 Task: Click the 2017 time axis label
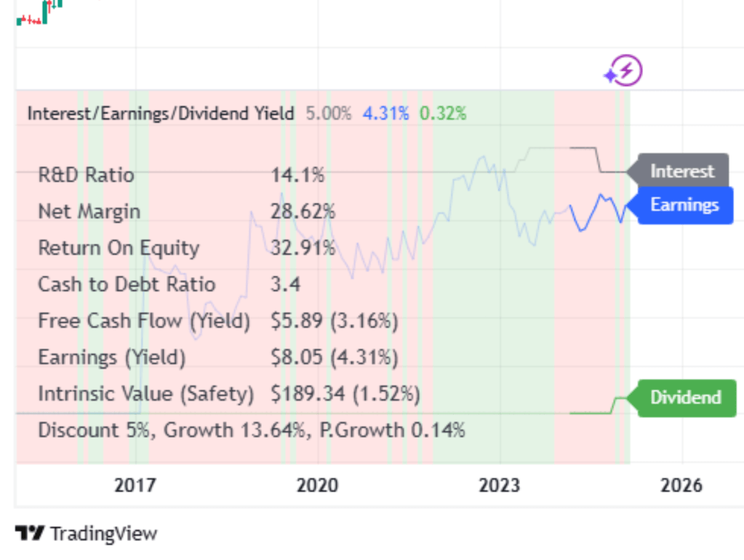tap(135, 484)
